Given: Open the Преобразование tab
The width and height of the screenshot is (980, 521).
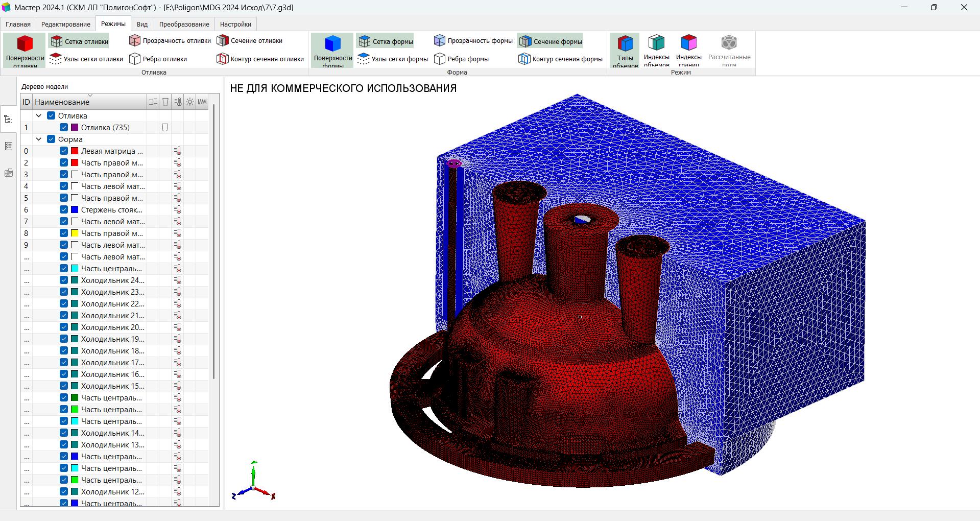Looking at the screenshot, I should [x=184, y=24].
